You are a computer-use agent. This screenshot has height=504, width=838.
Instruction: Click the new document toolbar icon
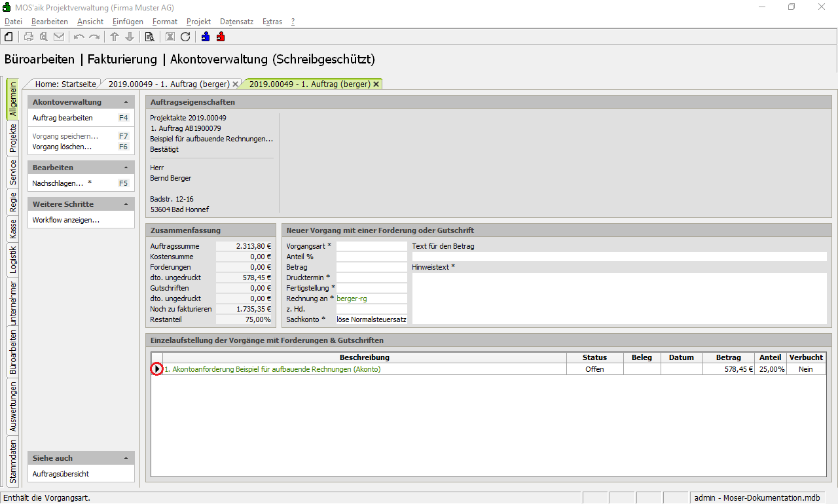coord(9,37)
